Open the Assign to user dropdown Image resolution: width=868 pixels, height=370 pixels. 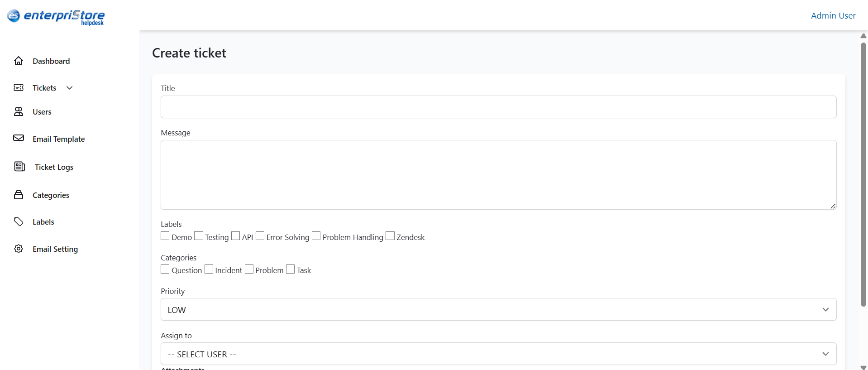point(498,354)
